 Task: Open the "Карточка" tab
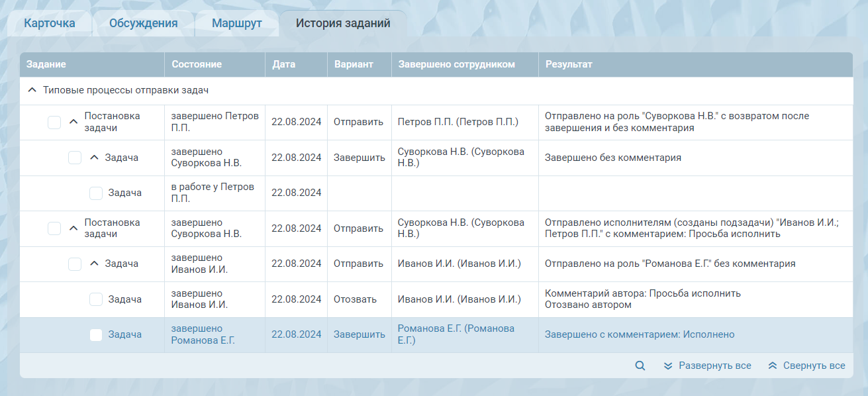pos(50,23)
